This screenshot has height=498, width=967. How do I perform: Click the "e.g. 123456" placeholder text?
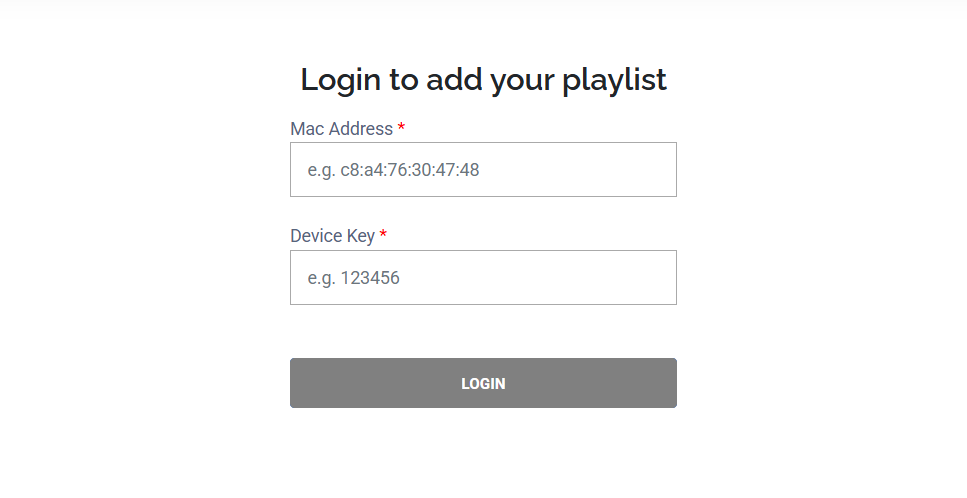tap(353, 278)
